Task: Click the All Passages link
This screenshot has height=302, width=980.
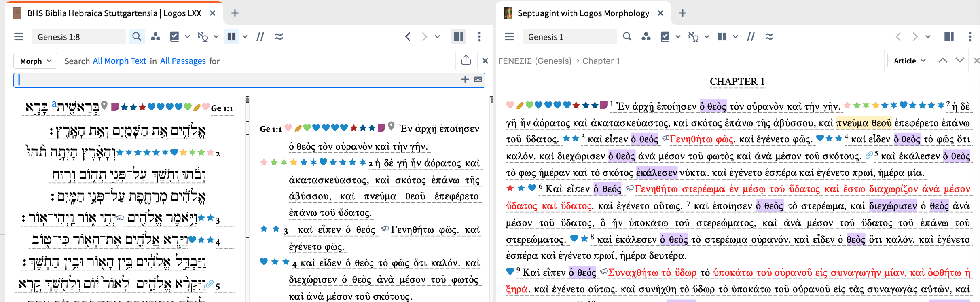Action: click(183, 61)
